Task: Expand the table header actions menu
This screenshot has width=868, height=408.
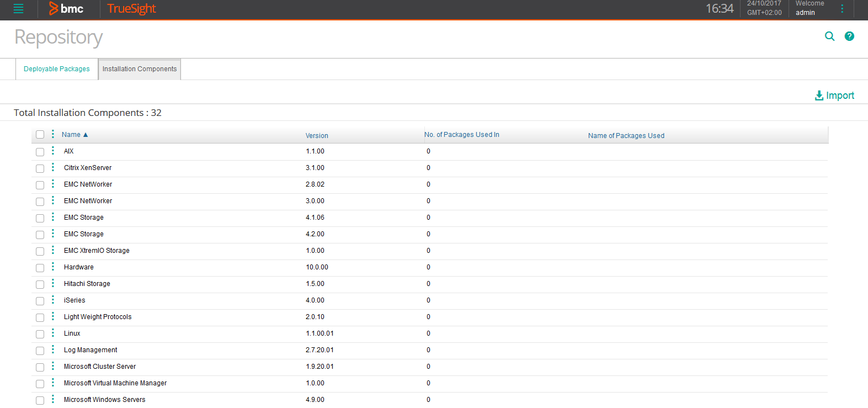Action: [x=53, y=134]
